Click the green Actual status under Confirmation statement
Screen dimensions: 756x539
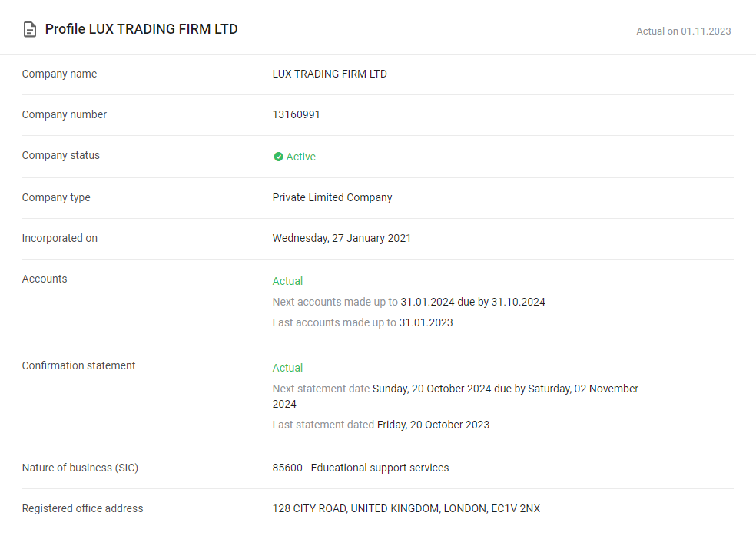click(287, 368)
